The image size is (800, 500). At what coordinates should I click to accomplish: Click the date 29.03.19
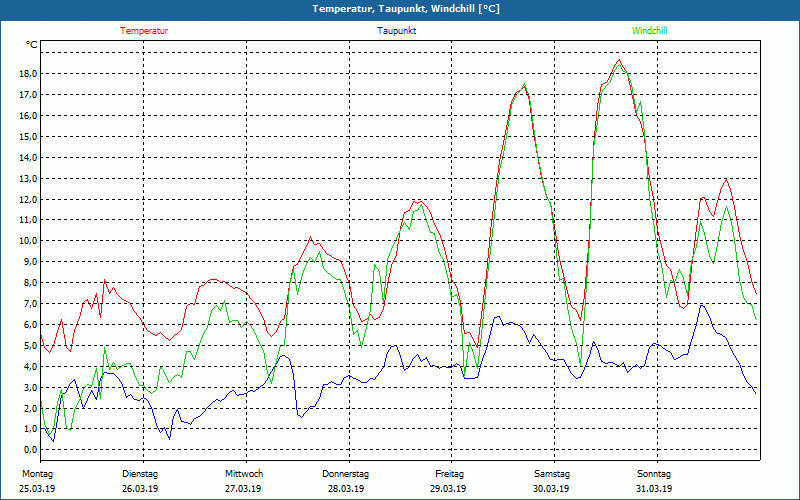[x=448, y=489]
